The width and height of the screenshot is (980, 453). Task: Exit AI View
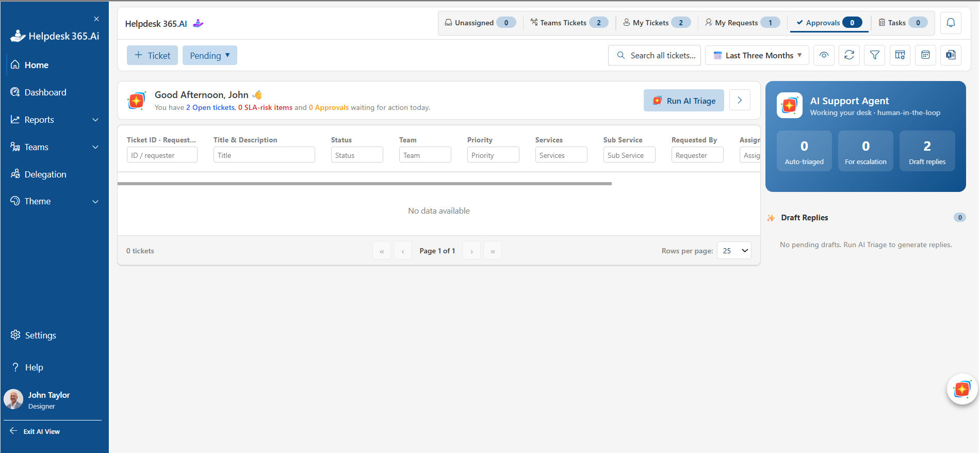pyautogui.click(x=35, y=431)
